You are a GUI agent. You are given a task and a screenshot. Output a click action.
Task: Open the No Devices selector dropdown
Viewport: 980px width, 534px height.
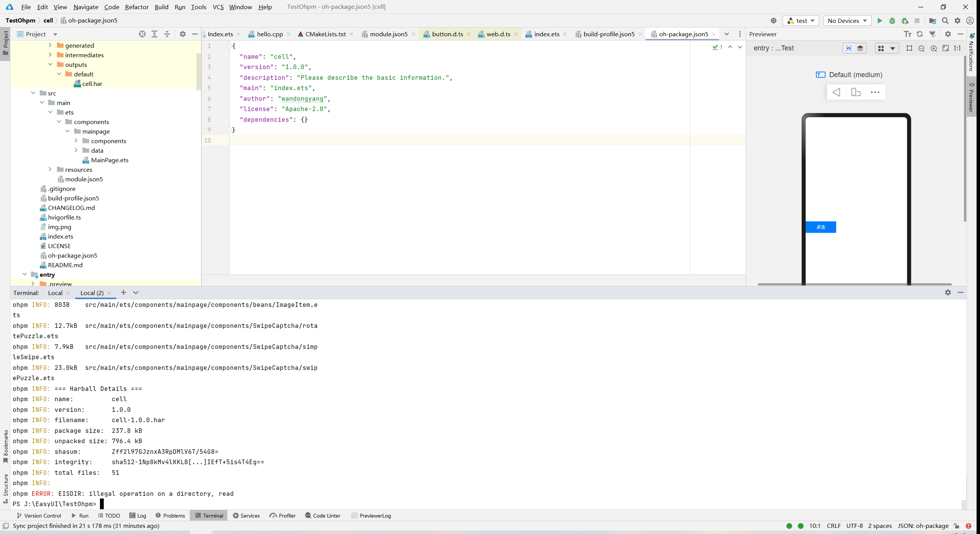847,21
